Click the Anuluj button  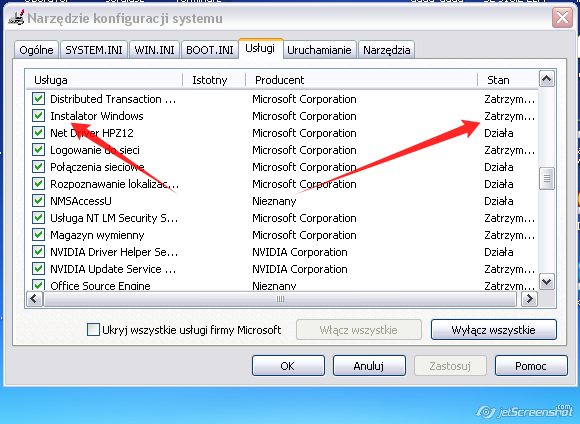(369, 366)
